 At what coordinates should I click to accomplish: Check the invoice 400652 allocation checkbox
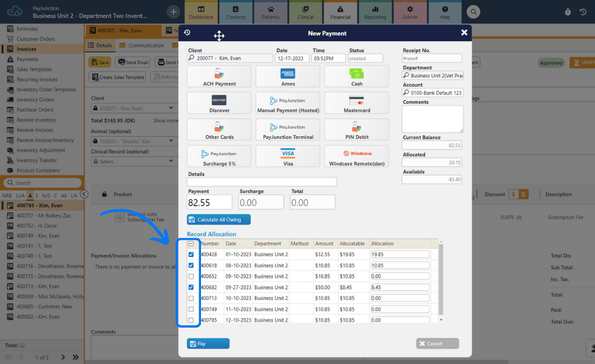191,276
